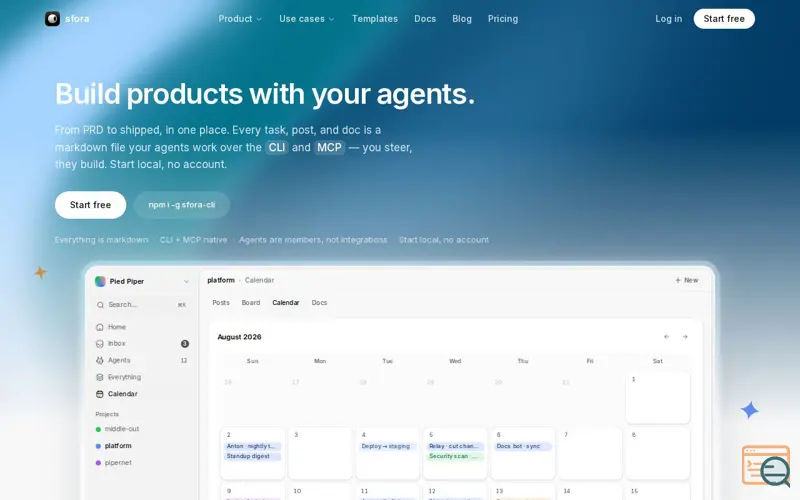Image resolution: width=800 pixels, height=500 pixels.
Task: Go to next month arrow
Action: pos(685,337)
